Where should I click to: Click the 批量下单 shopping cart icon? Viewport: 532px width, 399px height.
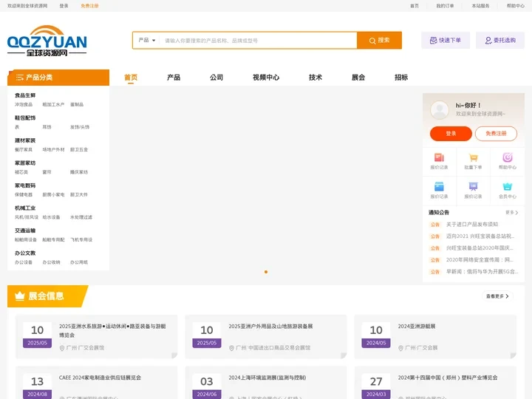pyautogui.click(x=474, y=157)
